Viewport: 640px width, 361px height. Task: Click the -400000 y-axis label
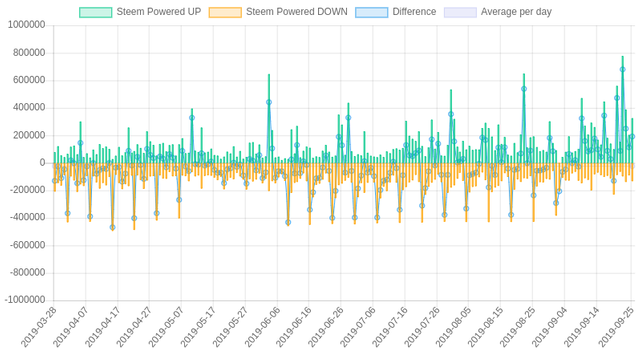[27, 218]
